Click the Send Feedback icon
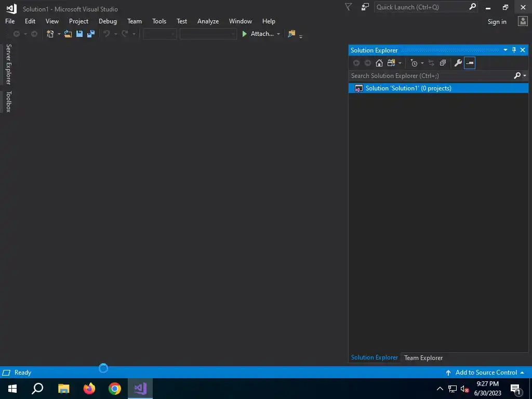Viewport: 532px width, 399px height. pyautogui.click(x=365, y=7)
